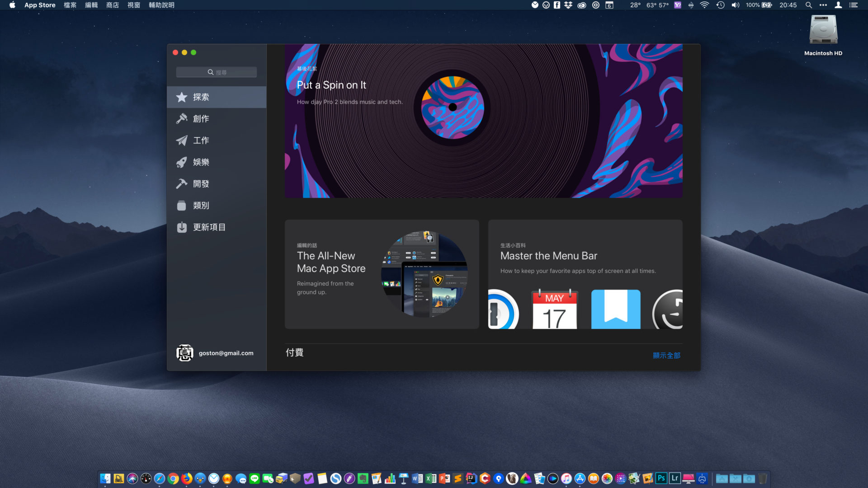Open the goston@gmail.com account profile
The width and height of the screenshot is (868, 488).
click(215, 353)
